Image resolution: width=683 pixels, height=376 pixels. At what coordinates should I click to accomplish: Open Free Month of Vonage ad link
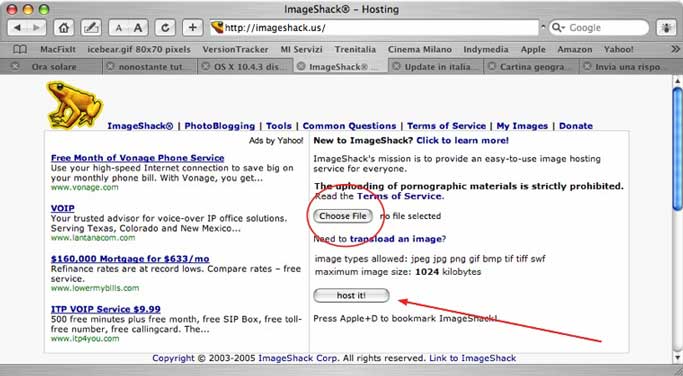[x=138, y=158]
